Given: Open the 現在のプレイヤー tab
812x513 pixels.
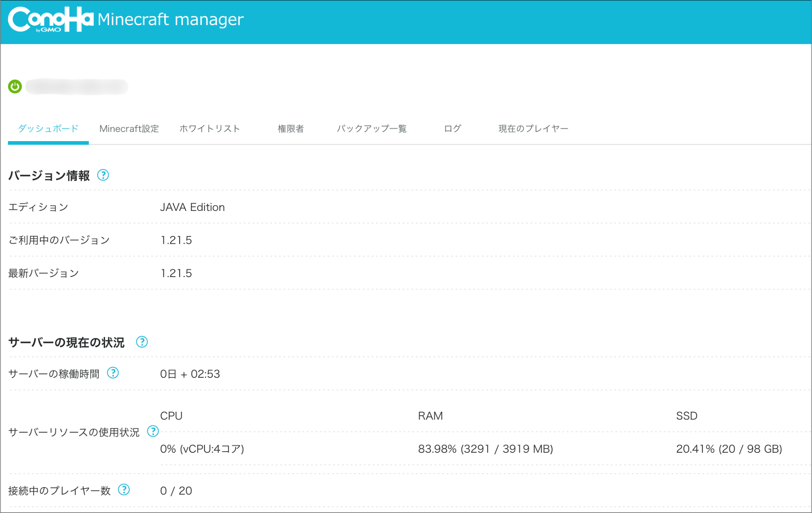Looking at the screenshot, I should 533,128.
